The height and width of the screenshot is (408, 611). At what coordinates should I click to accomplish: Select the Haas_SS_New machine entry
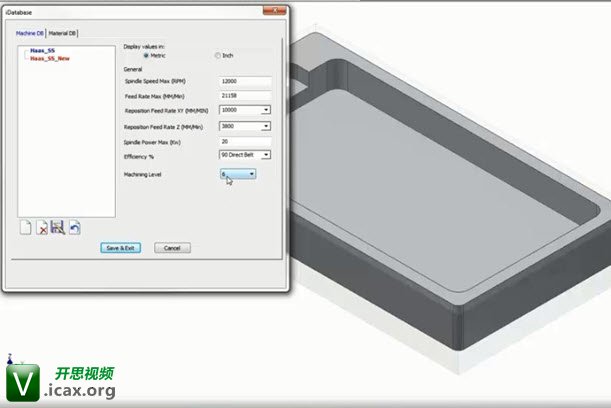point(50,58)
